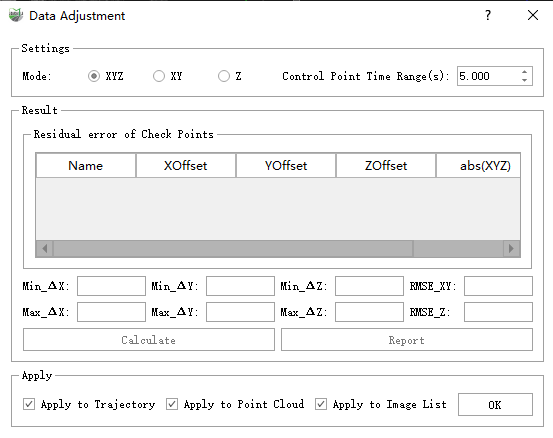The width and height of the screenshot is (553, 438).
Task: Toggle Apply to Trajectory checkbox
Action: pyautogui.click(x=29, y=404)
